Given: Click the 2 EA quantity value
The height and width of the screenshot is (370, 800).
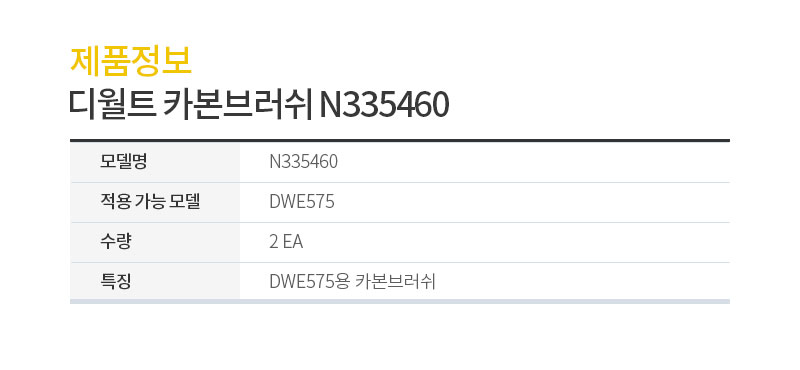Looking at the screenshot, I should pyautogui.click(x=286, y=242).
